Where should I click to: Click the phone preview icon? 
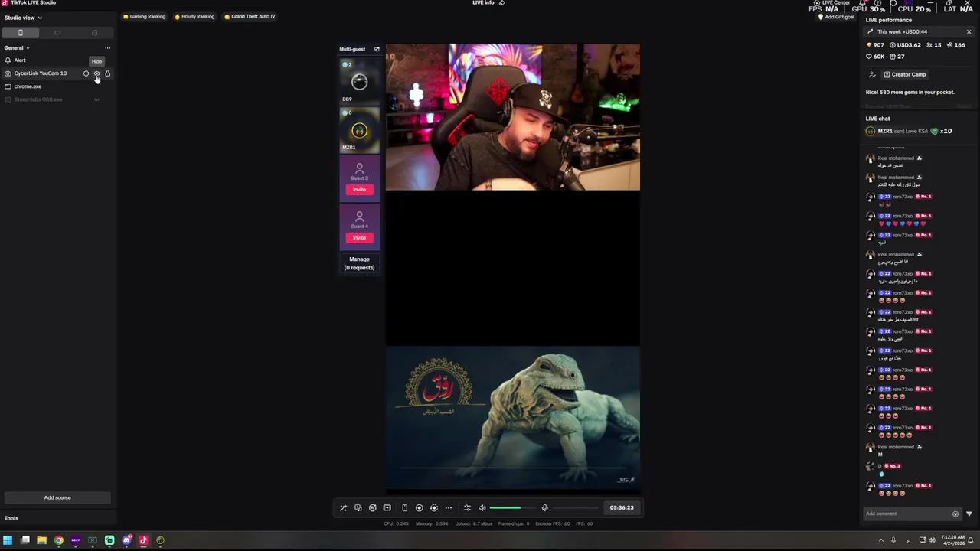404,508
